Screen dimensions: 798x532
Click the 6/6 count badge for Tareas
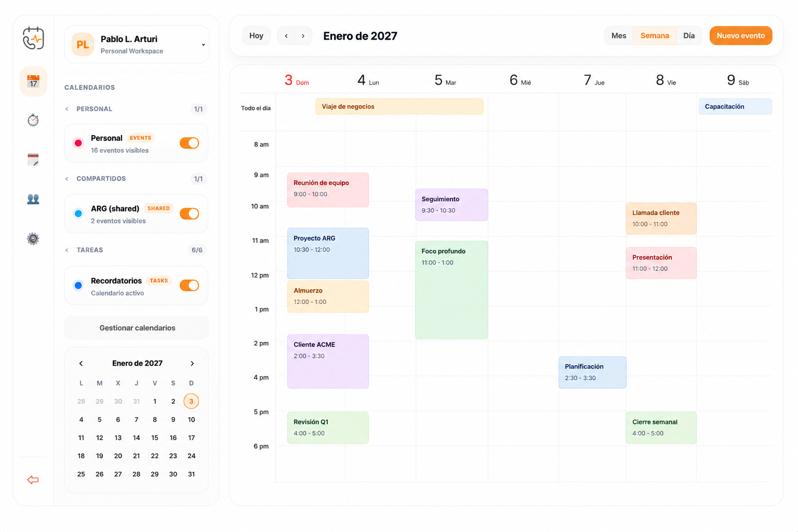197,250
